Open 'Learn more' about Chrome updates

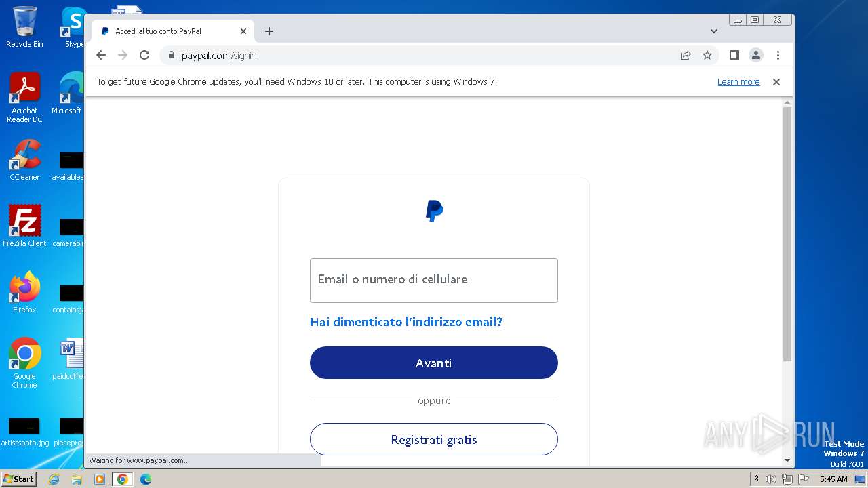click(738, 82)
